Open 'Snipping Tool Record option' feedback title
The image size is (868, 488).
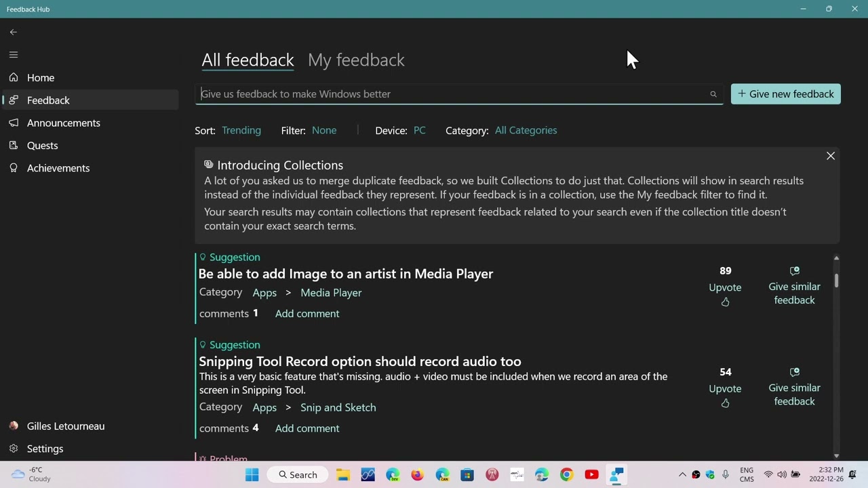360,361
